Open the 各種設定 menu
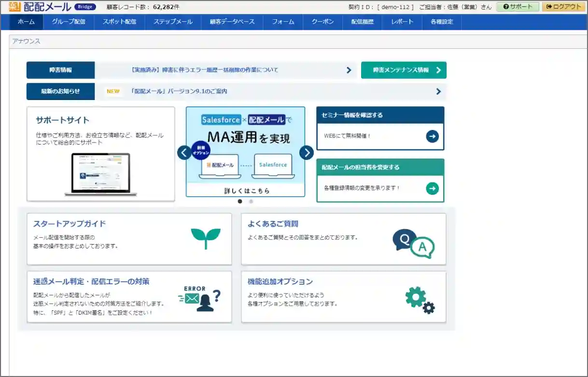The width and height of the screenshot is (588, 377). [442, 22]
